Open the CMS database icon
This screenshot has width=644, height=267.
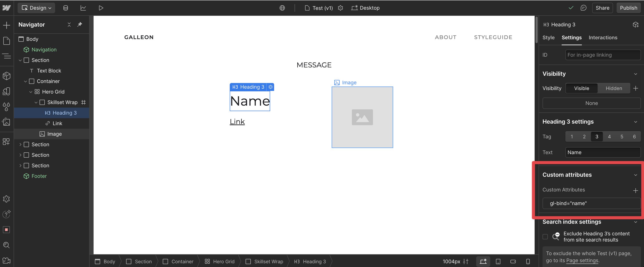[65, 8]
